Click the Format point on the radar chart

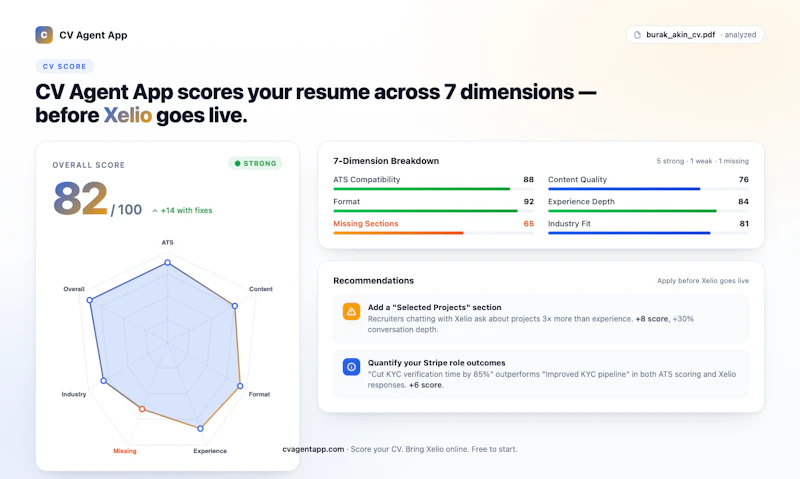click(x=240, y=386)
